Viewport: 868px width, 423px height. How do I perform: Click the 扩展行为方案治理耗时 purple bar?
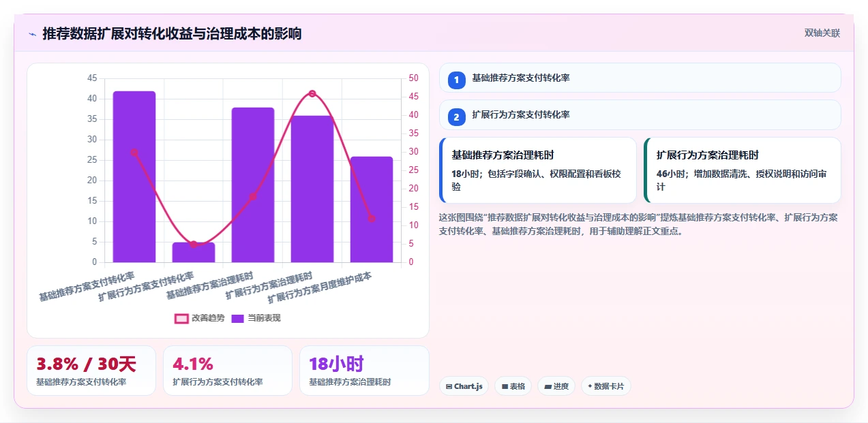[312, 189]
